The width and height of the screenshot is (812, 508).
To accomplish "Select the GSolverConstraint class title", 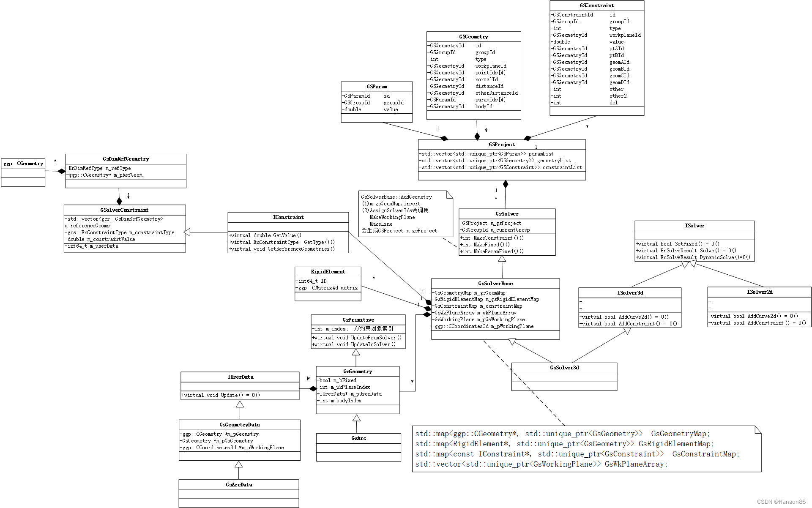I will point(124,210).
